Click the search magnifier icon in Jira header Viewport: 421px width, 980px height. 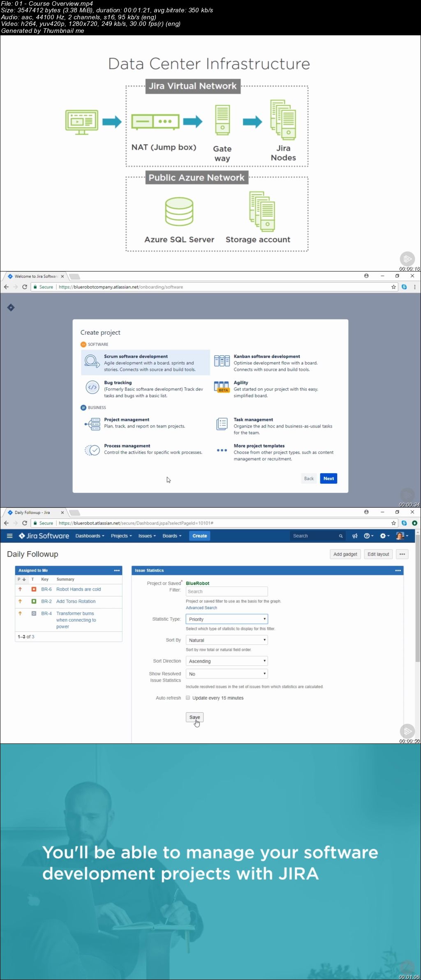[340, 536]
